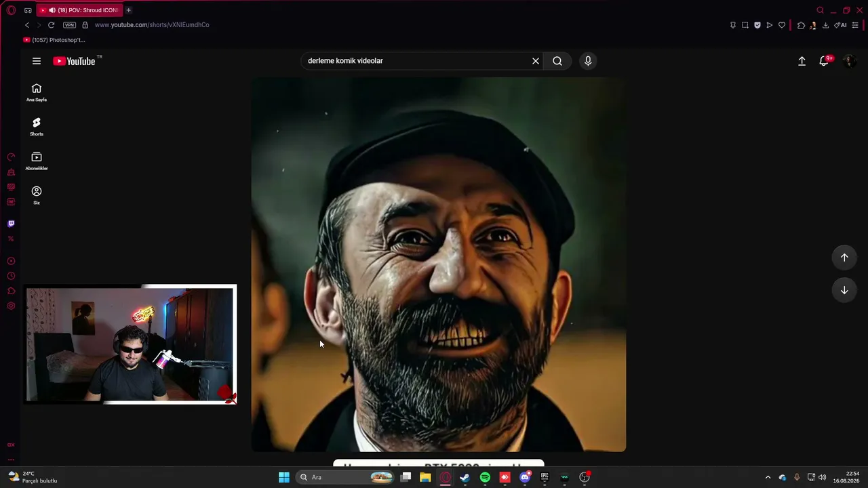Toggle the VPN badge in address bar
This screenshot has width=868, height=488.
[69, 25]
